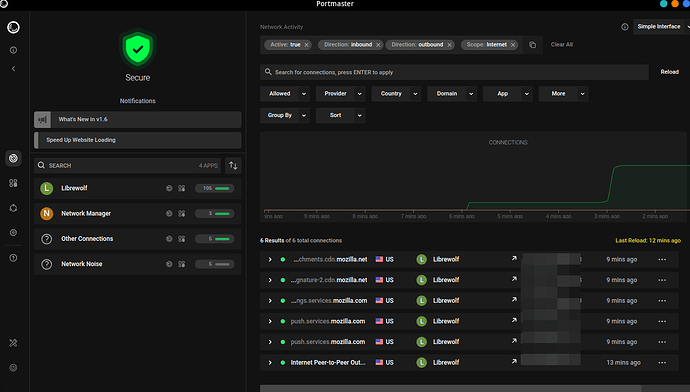Open the three-dot menu for first mozilla.net connection

[x=662, y=260]
